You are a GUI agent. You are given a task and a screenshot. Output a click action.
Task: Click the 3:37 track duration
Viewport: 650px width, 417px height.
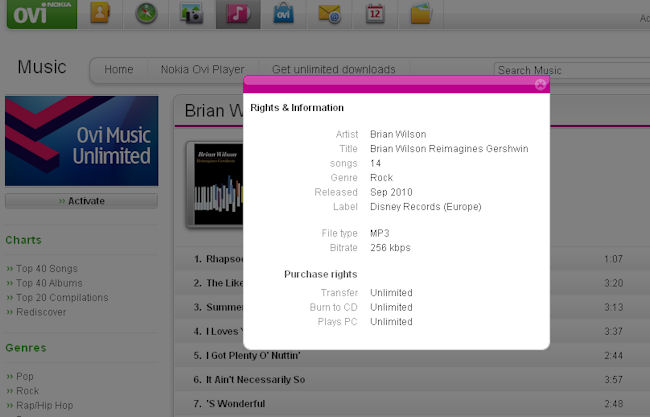pyautogui.click(x=613, y=331)
